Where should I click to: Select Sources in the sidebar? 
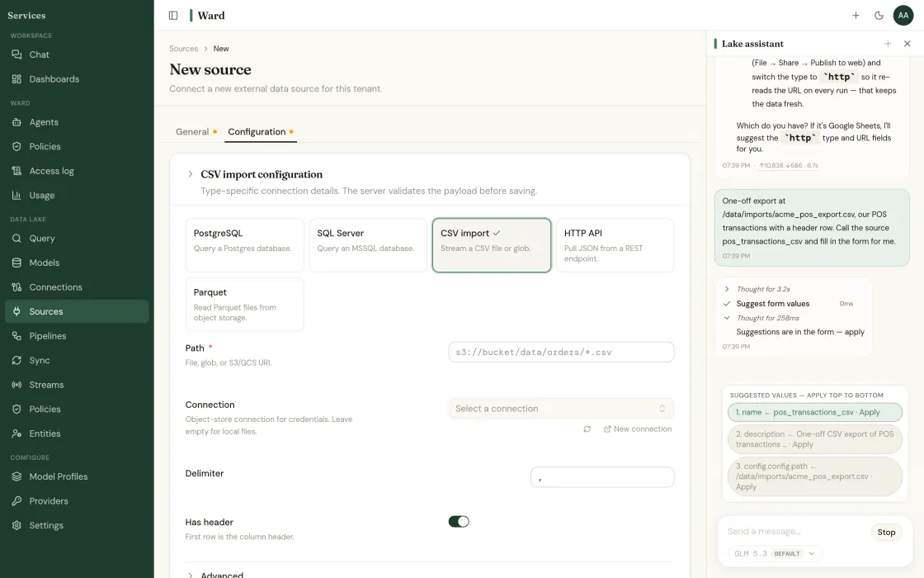click(77, 311)
